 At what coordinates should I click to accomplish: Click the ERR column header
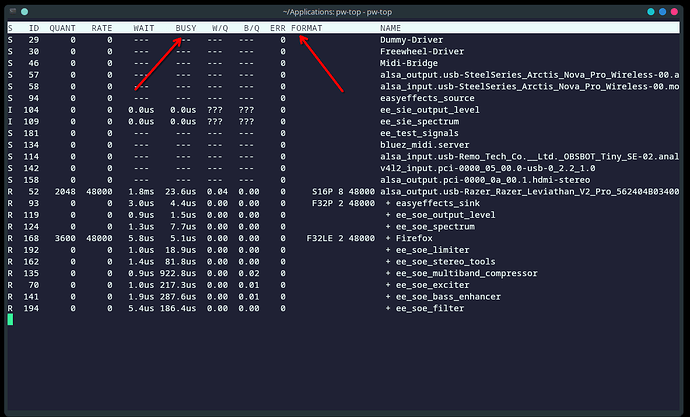(278, 28)
